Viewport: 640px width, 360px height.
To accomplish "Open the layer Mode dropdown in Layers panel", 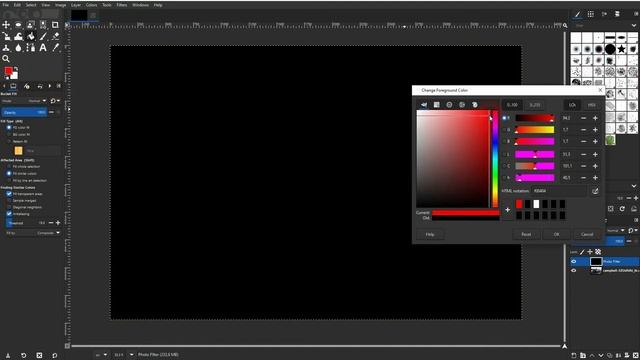I will (615, 231).
